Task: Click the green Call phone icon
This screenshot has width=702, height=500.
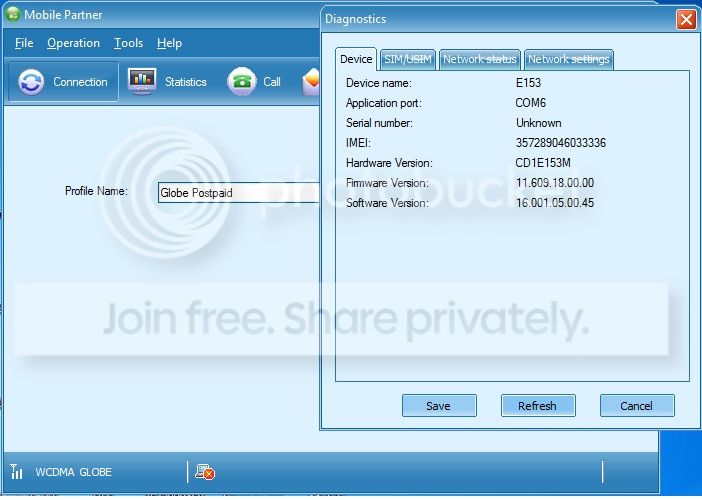Action: point(242,81)
